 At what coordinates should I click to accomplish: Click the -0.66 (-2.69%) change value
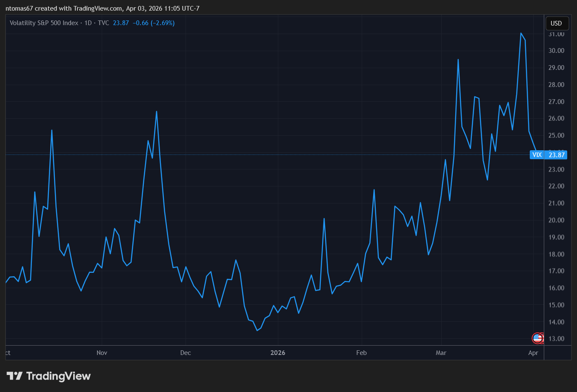click(x=154, y=23)
